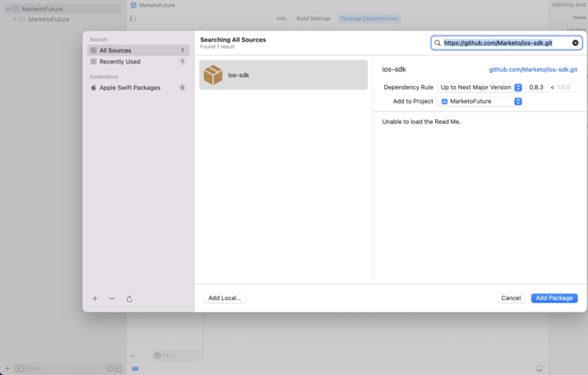
Task: Expand the MarketoFuture folder in navigator
Action: 15,19
